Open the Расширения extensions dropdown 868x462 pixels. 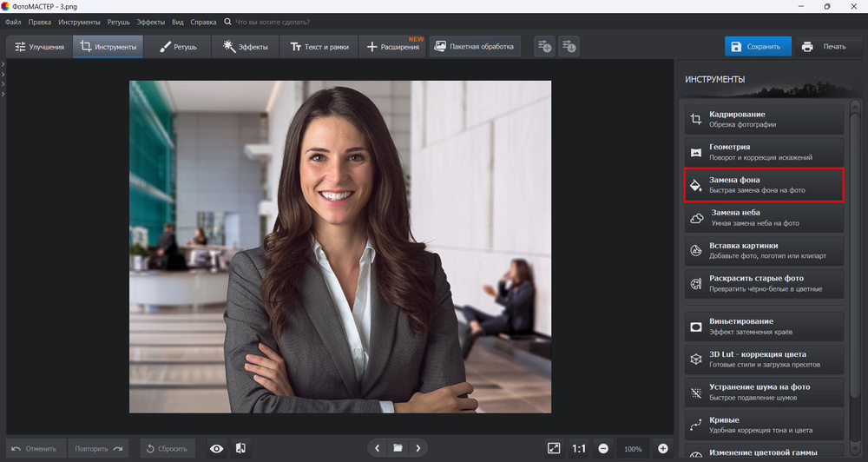pyautogui.click(x=392, y=47)
